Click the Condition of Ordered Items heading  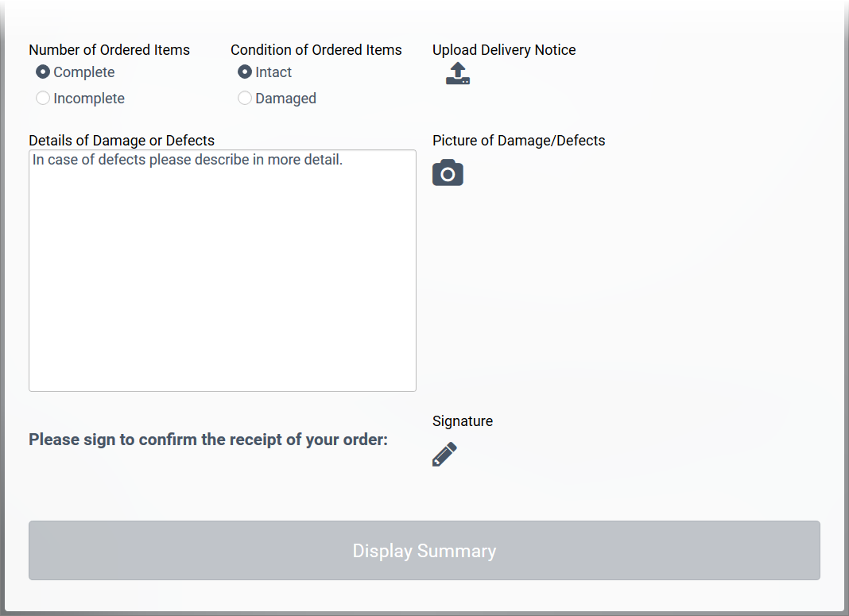pos(316,49)
